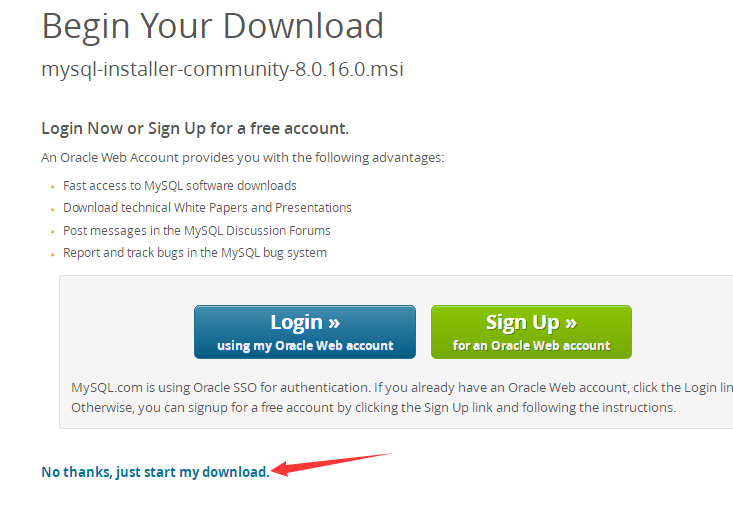The width and height of the screenshot is (733, 523).
Task: Click the red arrow annotation
Action: 331,464
